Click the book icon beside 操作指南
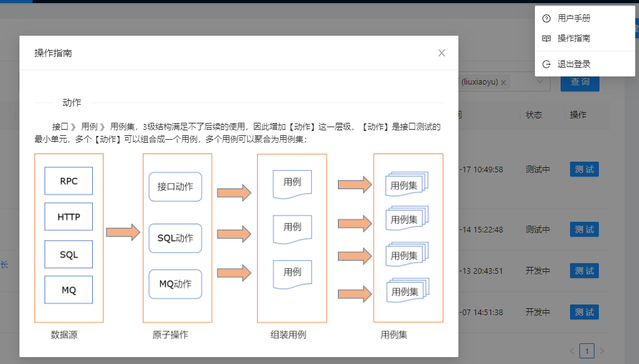 (x=546, y=38)
